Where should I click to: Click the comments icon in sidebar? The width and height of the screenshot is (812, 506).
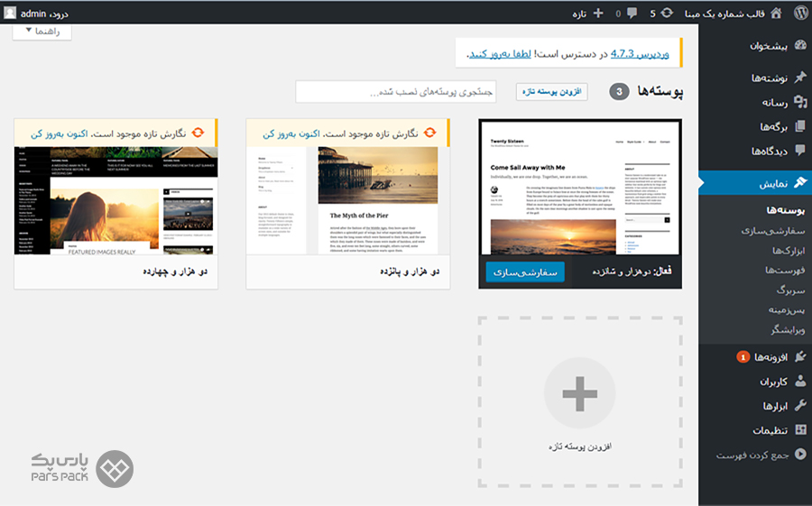800,151
